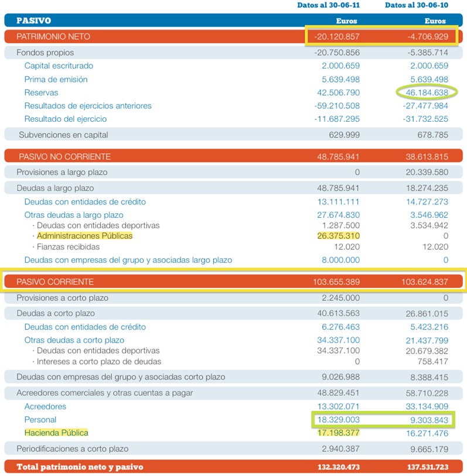Select the Subvenciones en capital row label

click(63, 135)
